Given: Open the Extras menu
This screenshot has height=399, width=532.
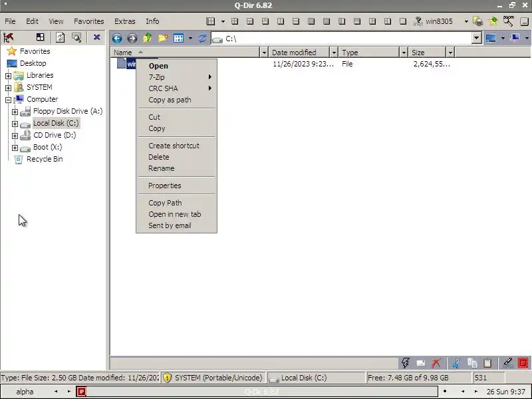Looking at the screenshot, I should point(125,21).
